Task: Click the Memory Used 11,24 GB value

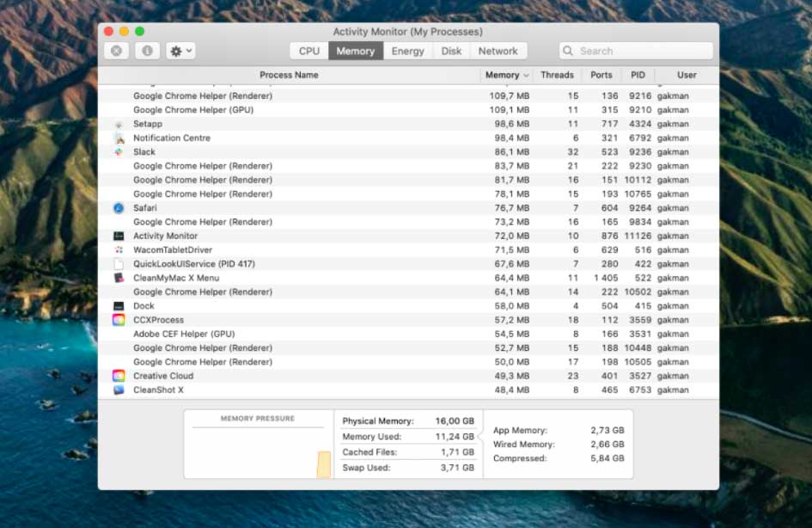Action: (x=455, y=436)
